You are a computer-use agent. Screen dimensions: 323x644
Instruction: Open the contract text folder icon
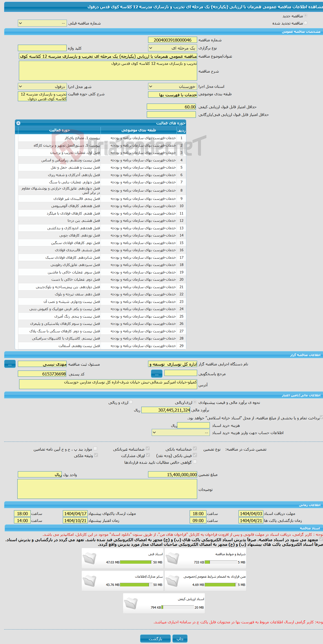[x=172, y=581]
